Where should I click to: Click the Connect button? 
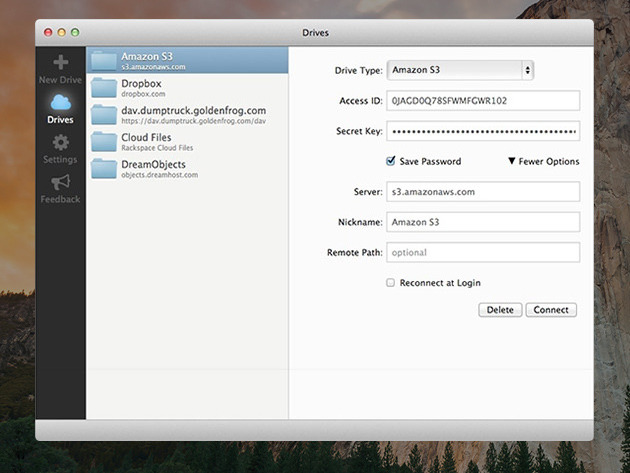(551, 310)
